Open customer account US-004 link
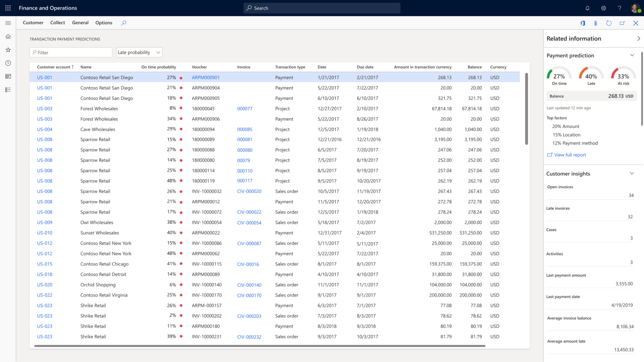The height and width of the screenshot is (362, 644). (x=45, y=129)
